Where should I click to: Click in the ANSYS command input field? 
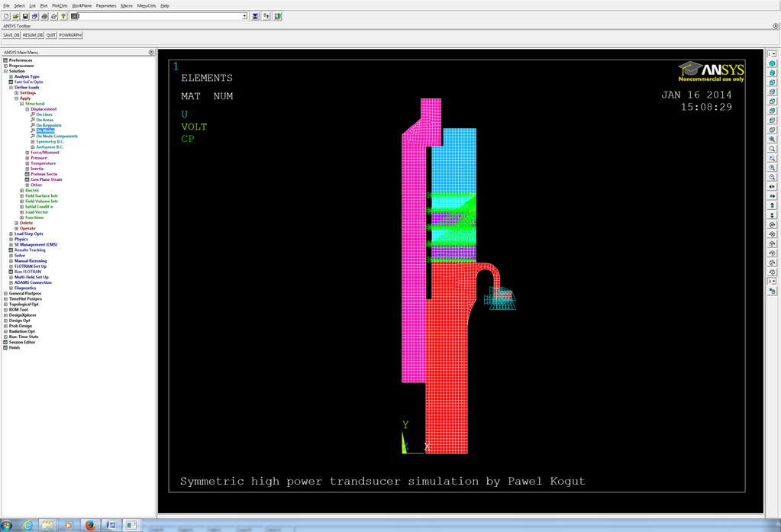[x=160, y=17]
